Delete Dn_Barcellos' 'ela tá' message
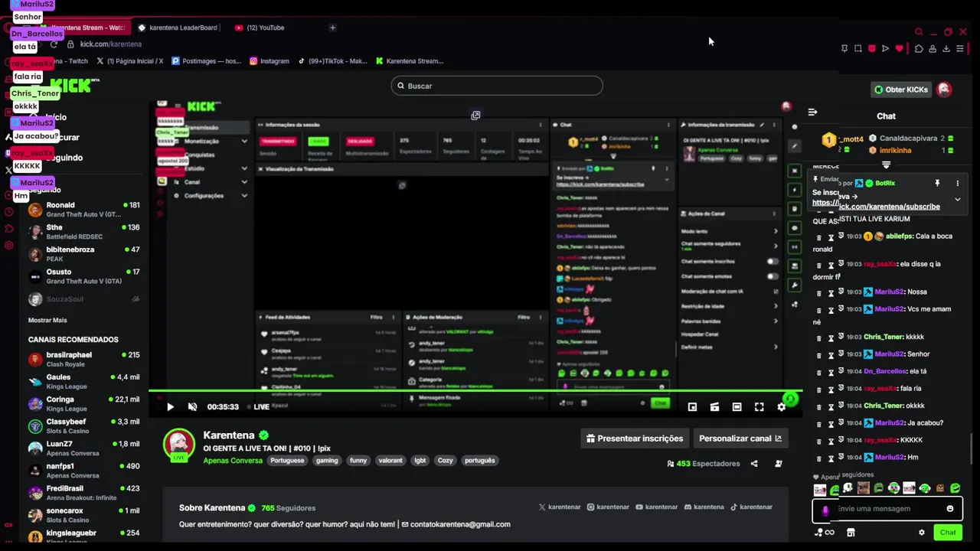This screenshot has width=980, height=551. [x=819, y=372]
